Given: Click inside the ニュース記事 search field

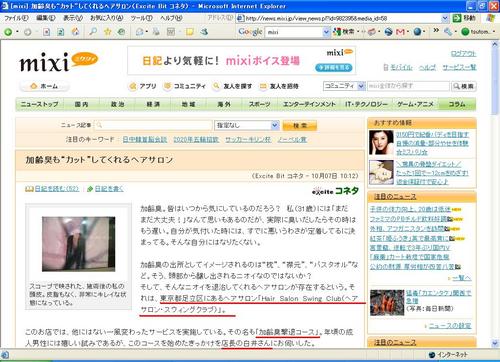Looking at the screenshot, I should tap(153, 125).
